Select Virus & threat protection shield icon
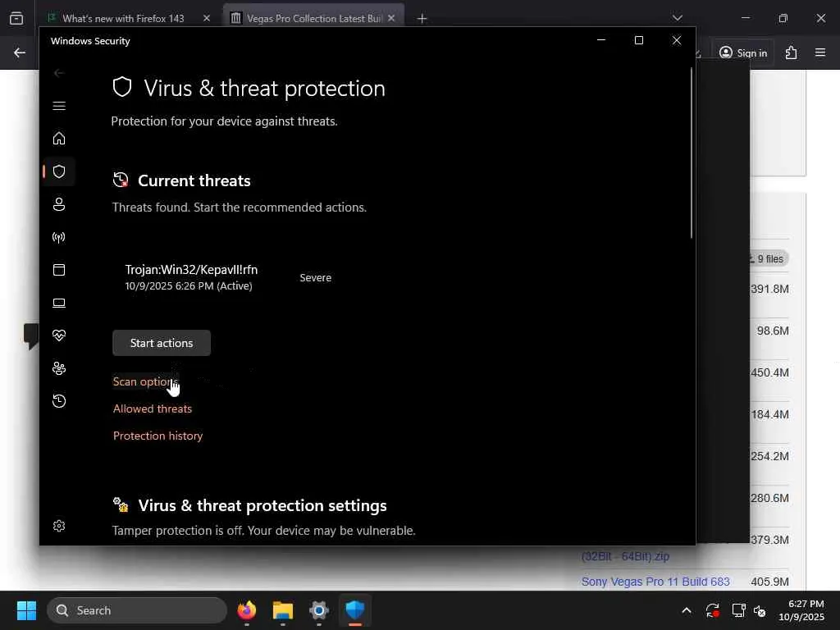 (59, 171)
